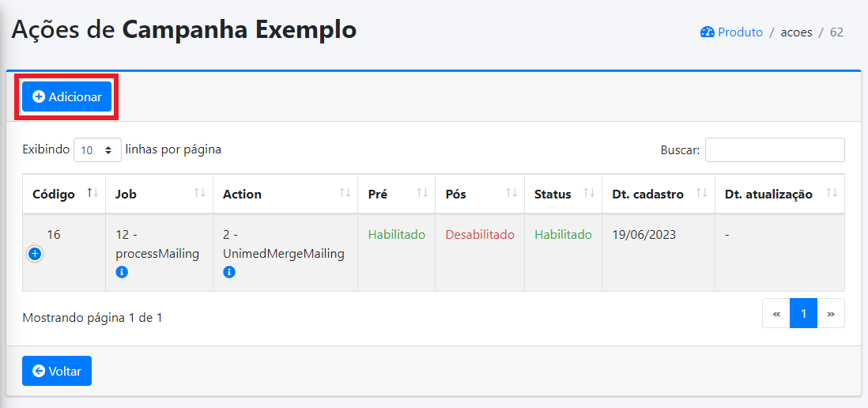Viewport: 868px width, 408px height.
Task: Select page 1 in pagination
Action: click(803, 313)
